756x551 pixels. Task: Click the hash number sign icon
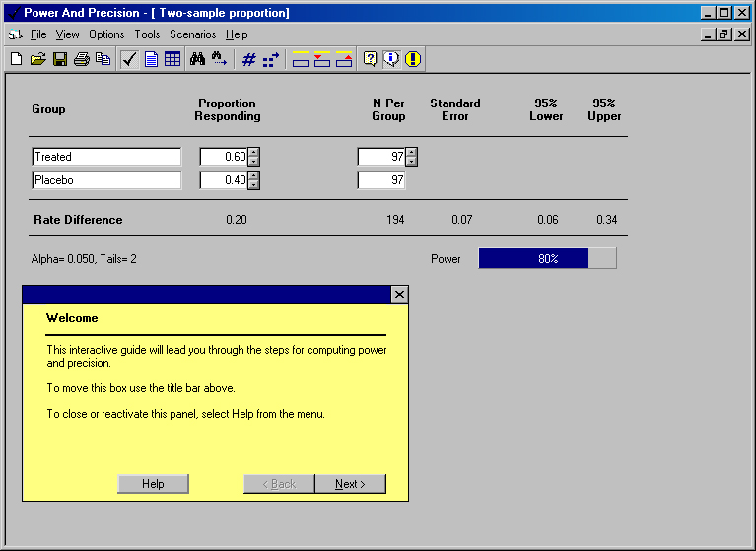point(248,59)
